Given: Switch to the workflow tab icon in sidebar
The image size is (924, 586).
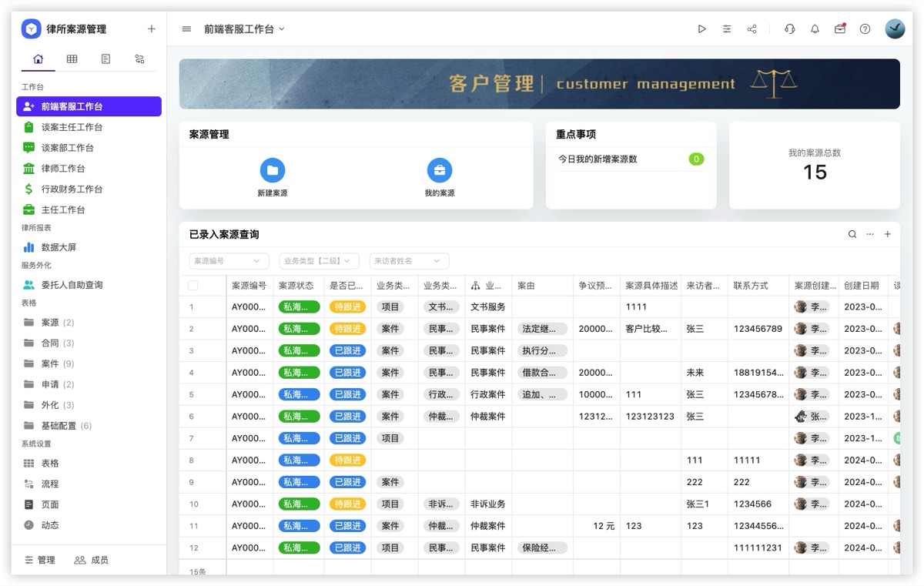Looking at the screenshot, I should tap(139, 59).
